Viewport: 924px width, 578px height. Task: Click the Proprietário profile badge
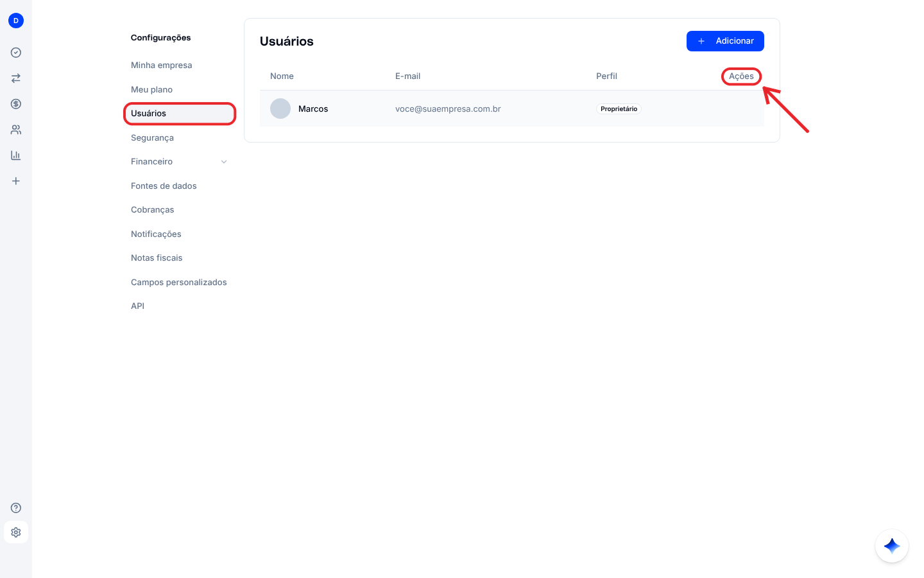[x=619, y=109]
